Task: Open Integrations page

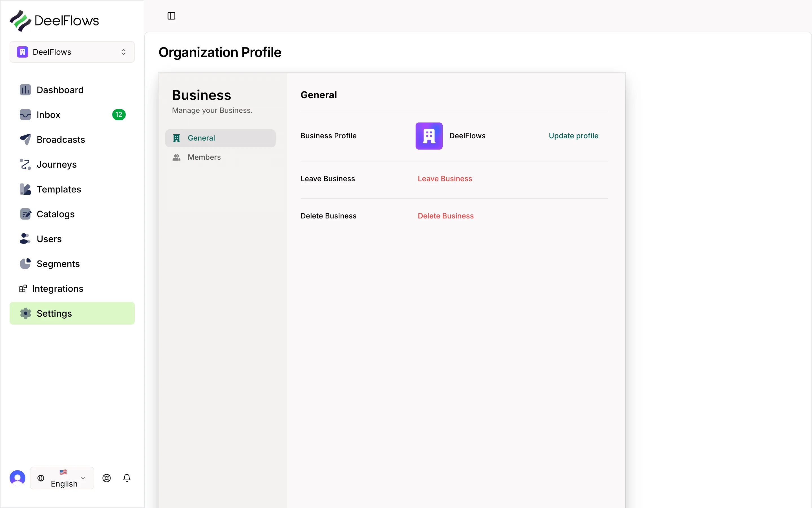Action: point(72,289)
